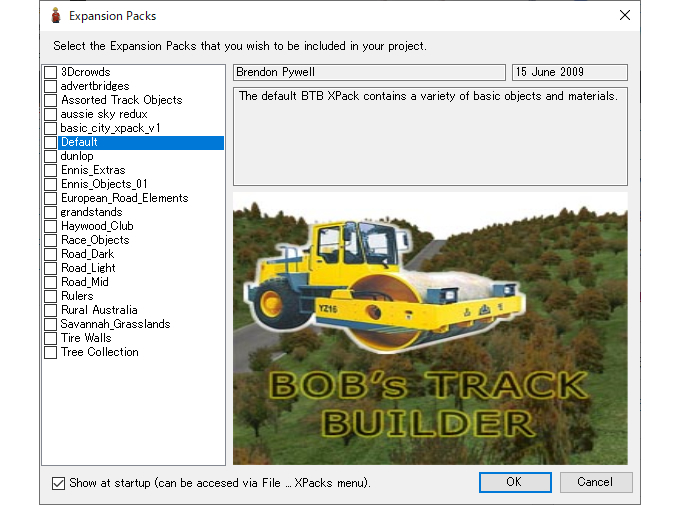
Task: Select the Race_Objects entry
Action: (x=95, y=240)
